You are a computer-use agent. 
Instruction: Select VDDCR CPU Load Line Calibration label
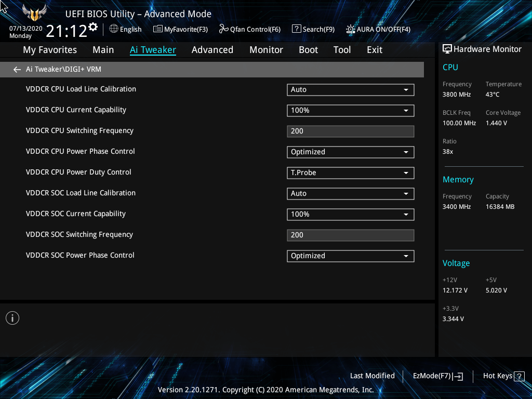point(81,89)
